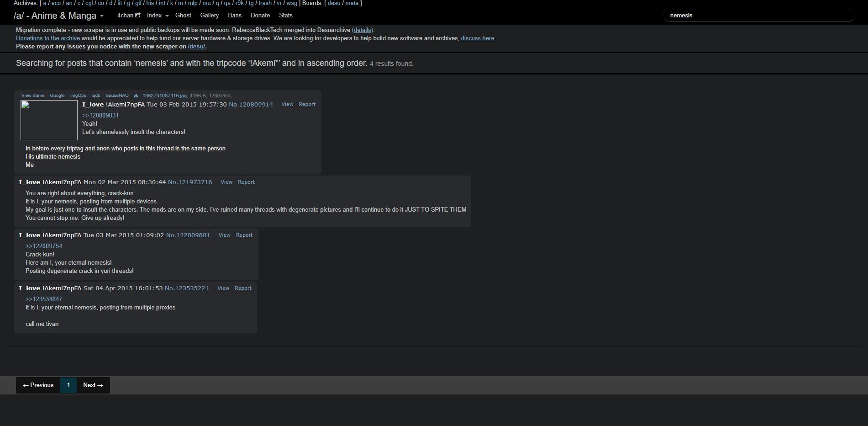Open the Donate page

tap(260, 16)
